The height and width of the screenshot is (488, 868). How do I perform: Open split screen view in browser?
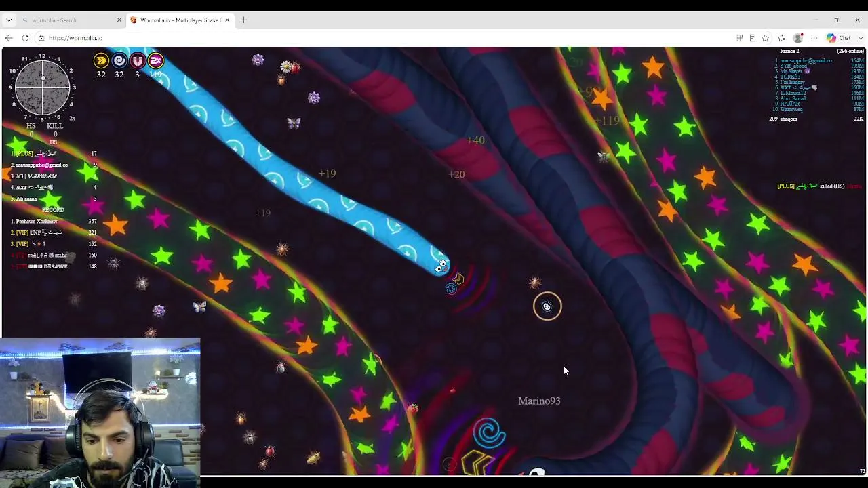coord(740,38)
